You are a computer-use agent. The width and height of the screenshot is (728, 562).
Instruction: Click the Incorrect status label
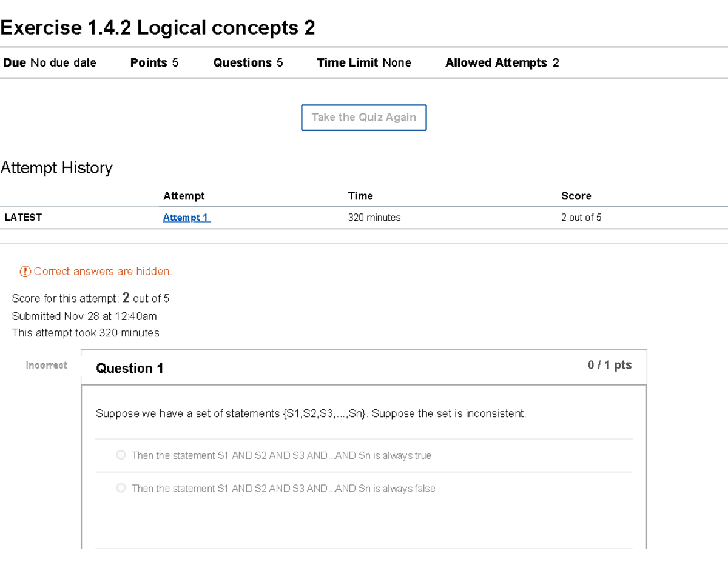(46, 365)
